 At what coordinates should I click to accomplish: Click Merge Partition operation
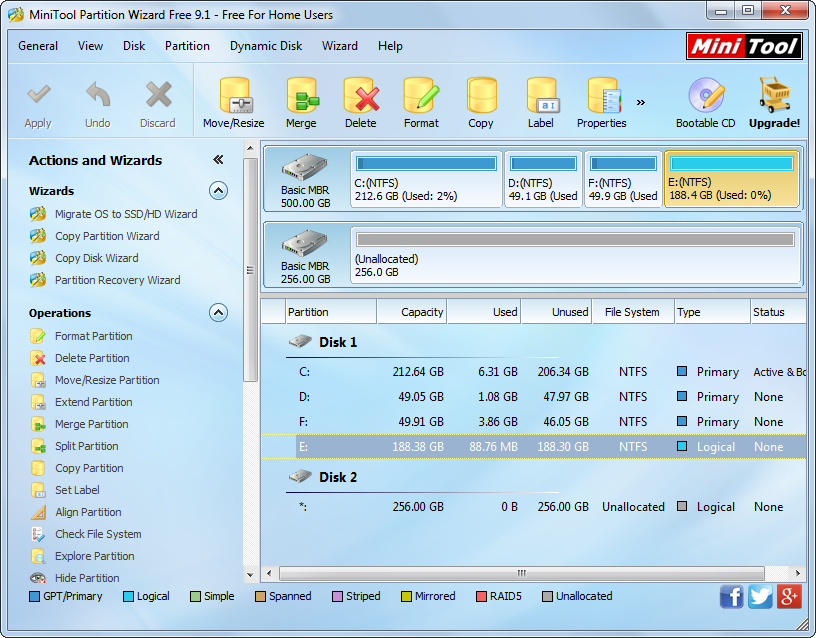click(79, 424)
